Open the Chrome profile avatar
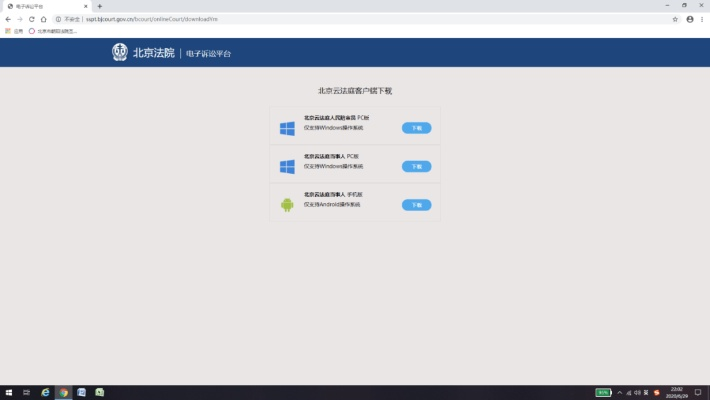 689,19
